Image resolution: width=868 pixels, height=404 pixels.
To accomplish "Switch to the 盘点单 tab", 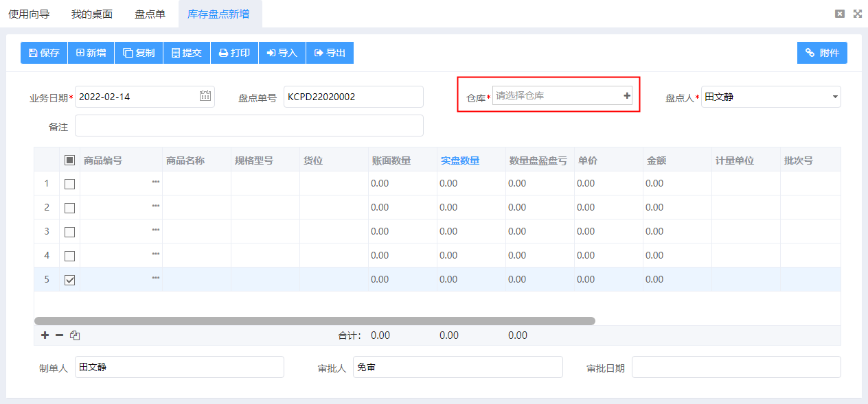I will click(150, 14).
